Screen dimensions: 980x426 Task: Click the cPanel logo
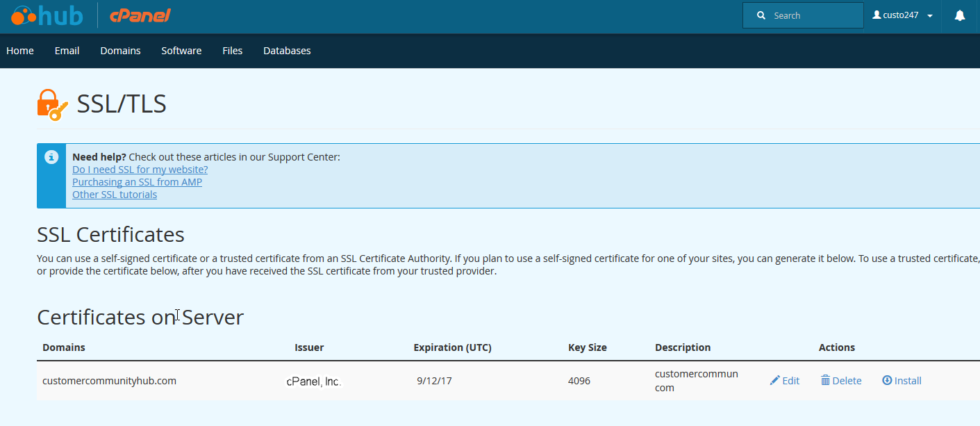140,15
